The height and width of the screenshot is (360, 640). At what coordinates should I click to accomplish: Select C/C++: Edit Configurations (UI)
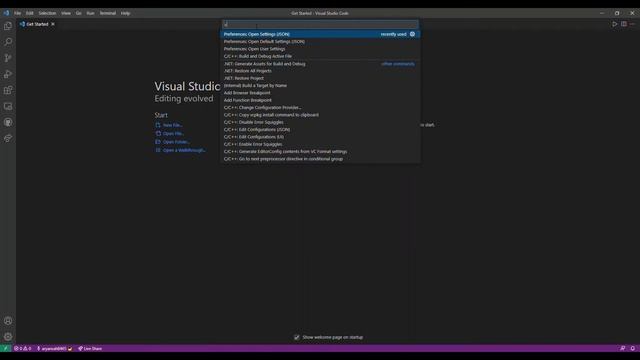click(x=320, y=137)
